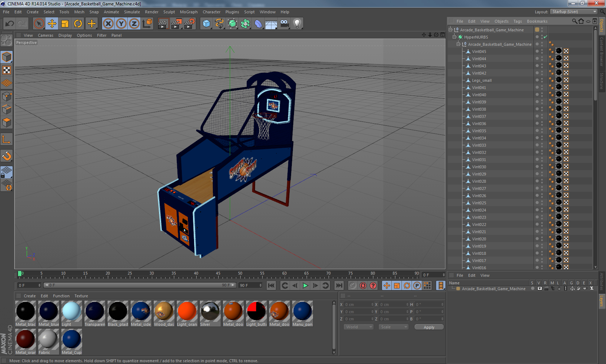Render the active view
Screen dimensions: 606x364
163,24
